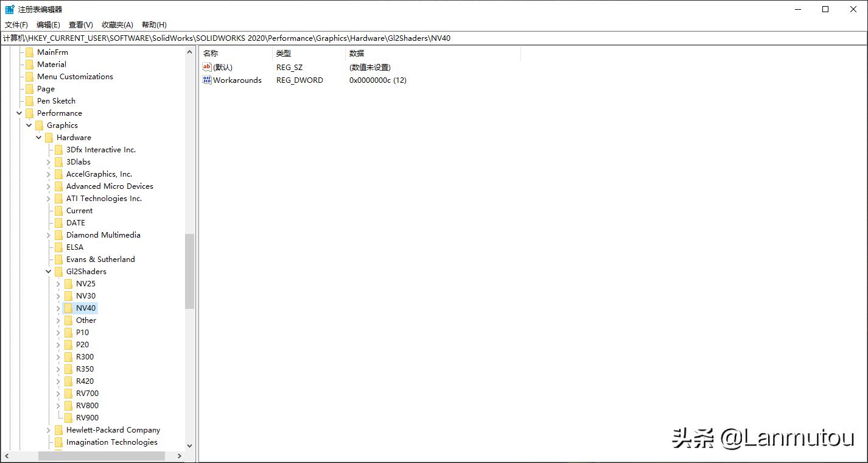Expand the NV25 key
The height and width of the screenshot is (463, 868).
58,283
